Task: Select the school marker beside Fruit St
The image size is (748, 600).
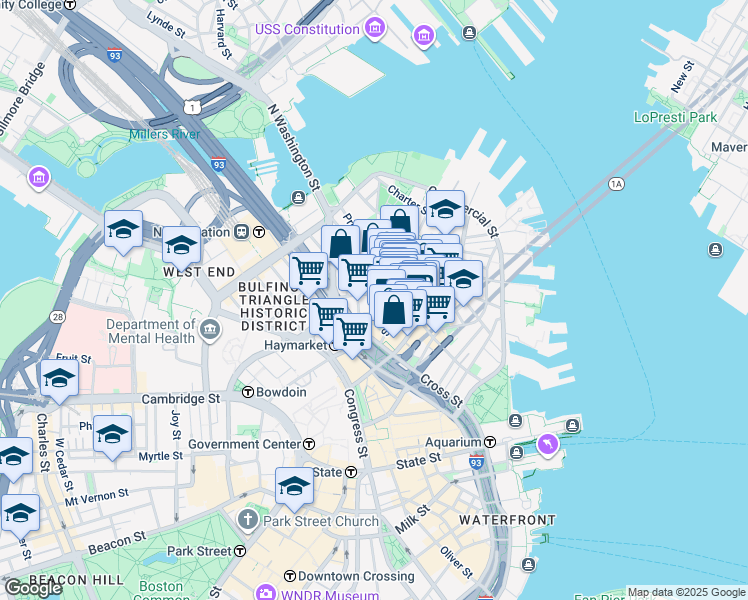Action: tap(60, 379)
